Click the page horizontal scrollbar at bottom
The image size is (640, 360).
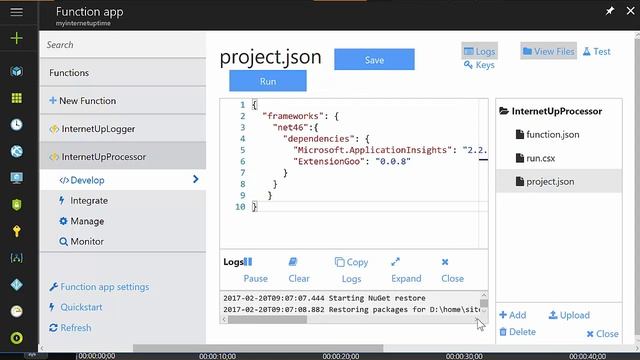point(258,348)
